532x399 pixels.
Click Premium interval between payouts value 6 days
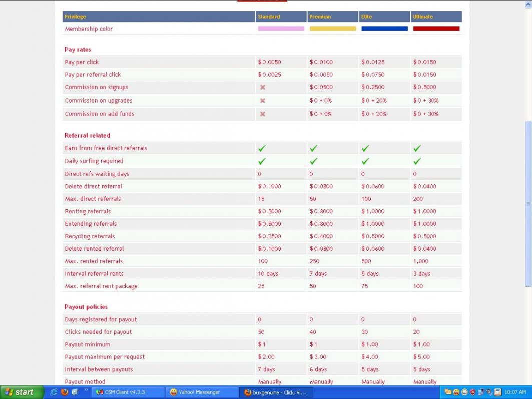point(318,369)
